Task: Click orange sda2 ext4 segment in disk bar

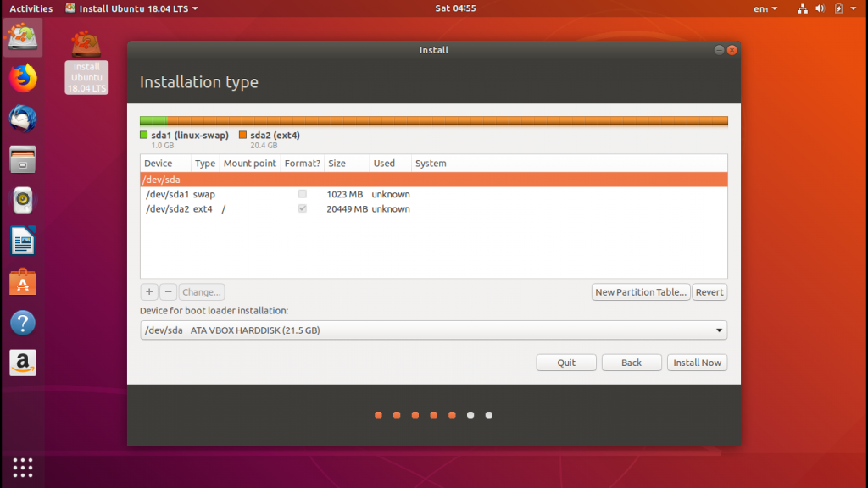Action: 448,120
